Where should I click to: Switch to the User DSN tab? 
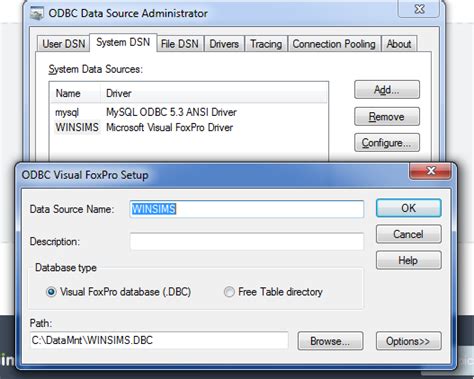[x=63, y=44]
